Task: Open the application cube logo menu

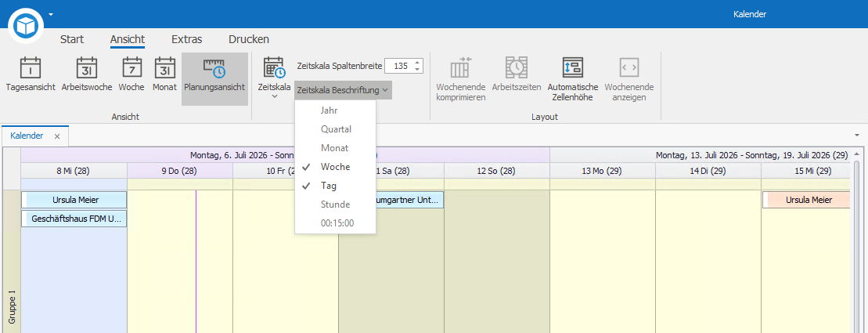Action: (26, 25)
